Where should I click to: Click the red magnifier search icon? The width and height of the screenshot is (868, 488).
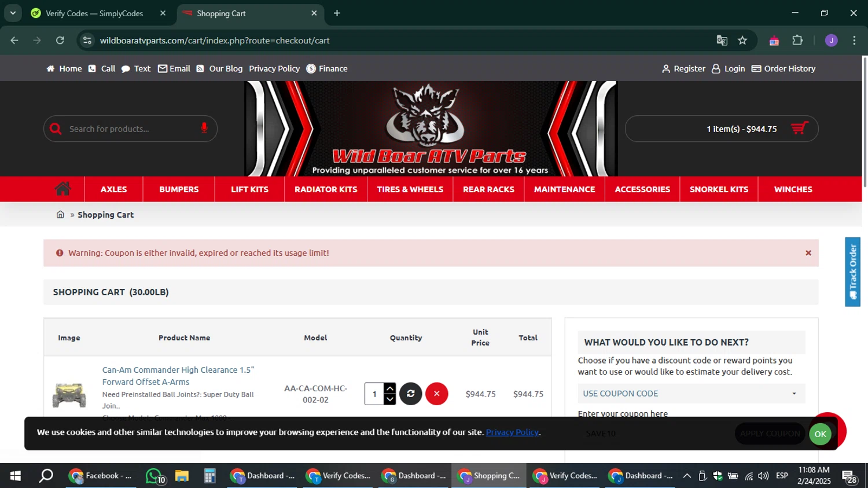tap(56, 129)
